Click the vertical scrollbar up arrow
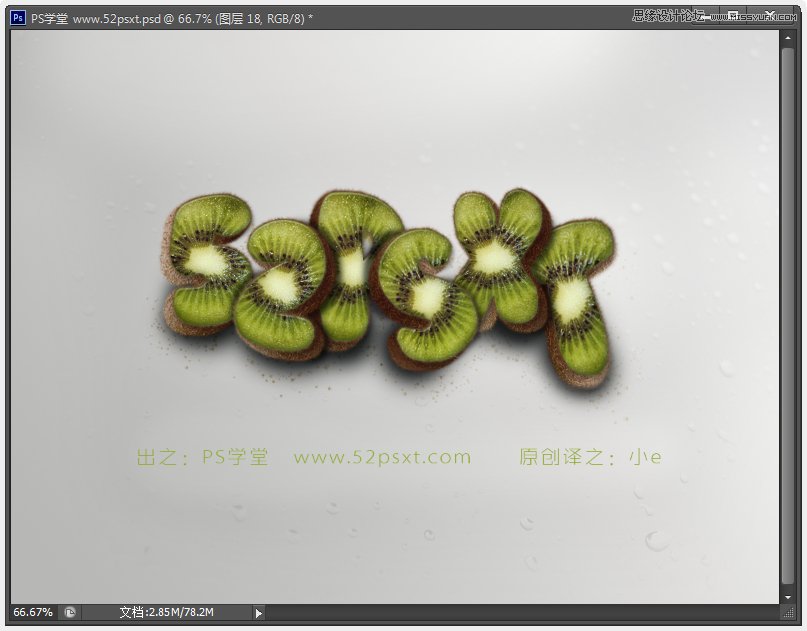This screenshot has width=807, height=631. pyautogui.click(x=787, y=38)
